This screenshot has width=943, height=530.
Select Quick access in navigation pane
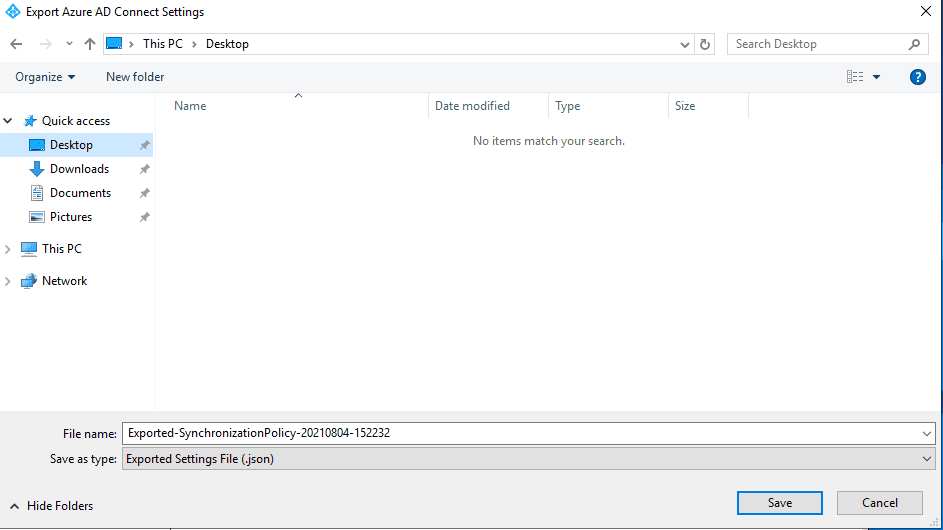[76, 121]
